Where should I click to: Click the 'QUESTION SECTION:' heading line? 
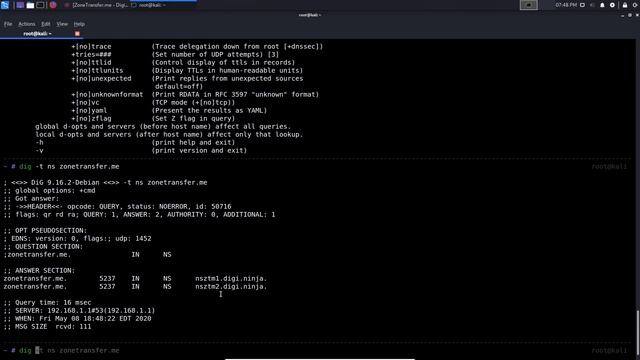point(43,247)
